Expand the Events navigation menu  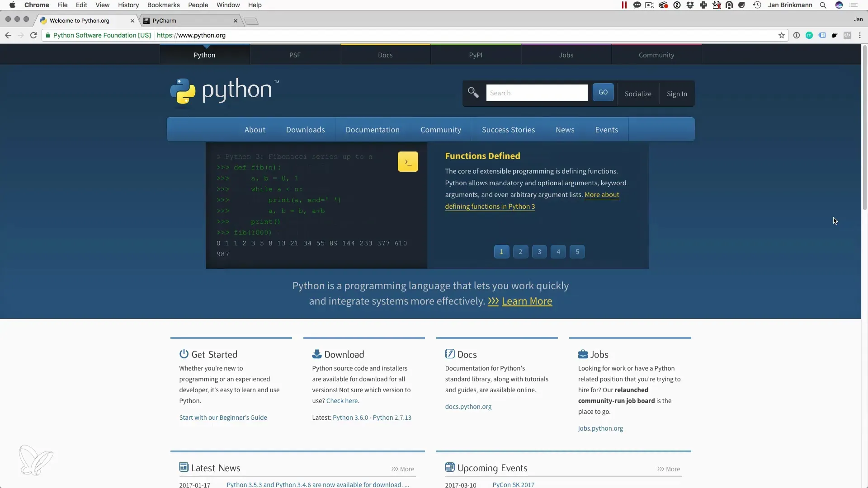[x=607, y=130]
